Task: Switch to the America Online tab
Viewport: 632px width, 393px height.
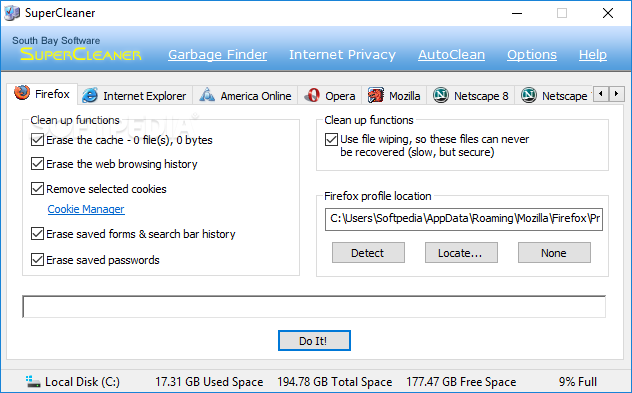Action: 245,96
